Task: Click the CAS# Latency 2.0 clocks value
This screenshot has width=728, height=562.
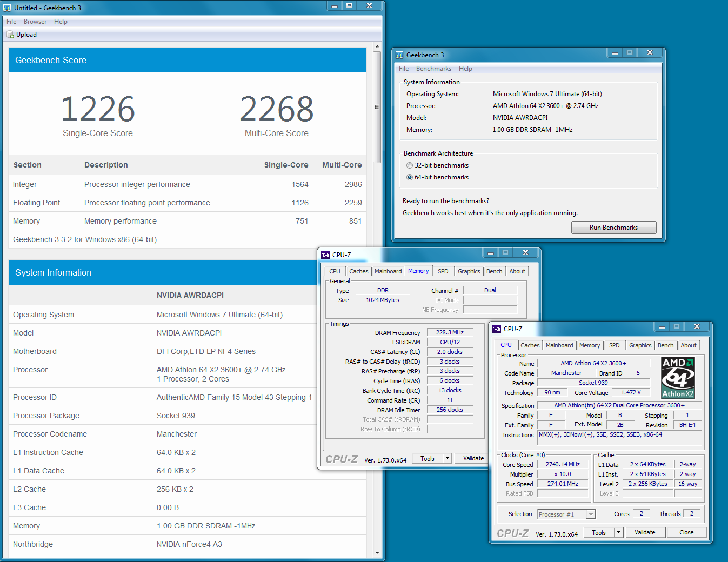Action: [x=450, y=352]
